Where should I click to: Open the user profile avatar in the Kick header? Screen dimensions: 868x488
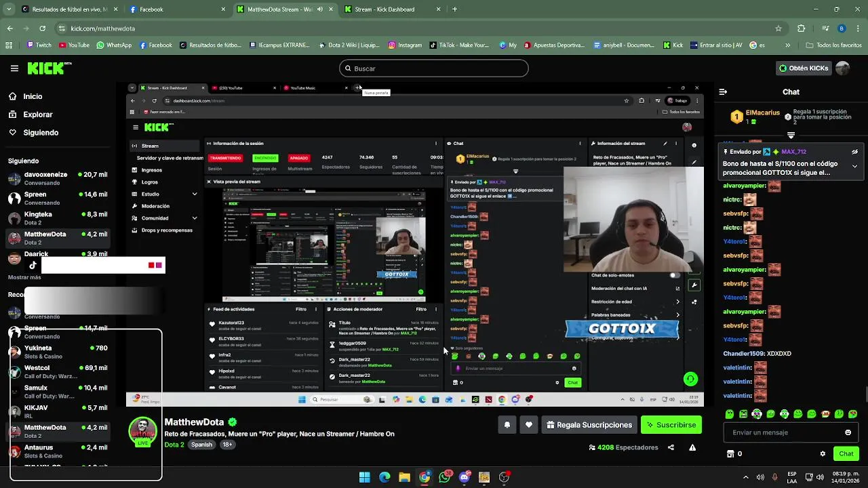point(842,68)
